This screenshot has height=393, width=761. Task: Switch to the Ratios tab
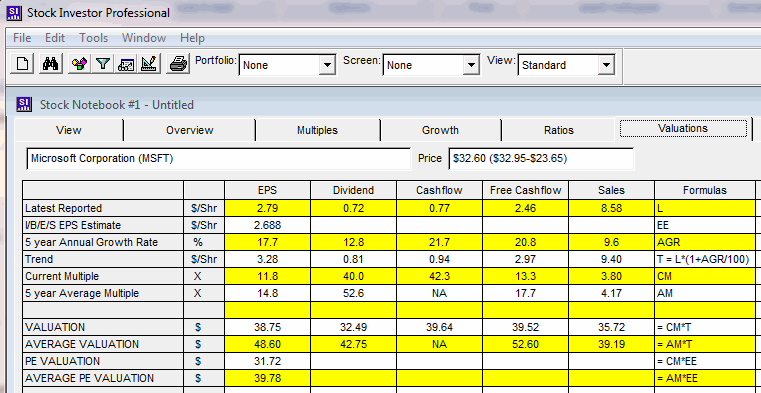click(x=559, y=130)
